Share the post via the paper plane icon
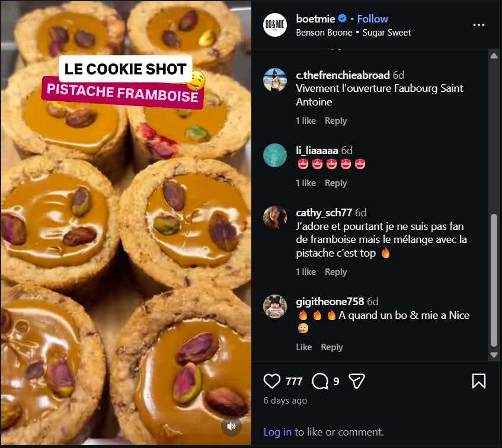The height and width of the screenshot is (448, 502). tap(356, 381)
